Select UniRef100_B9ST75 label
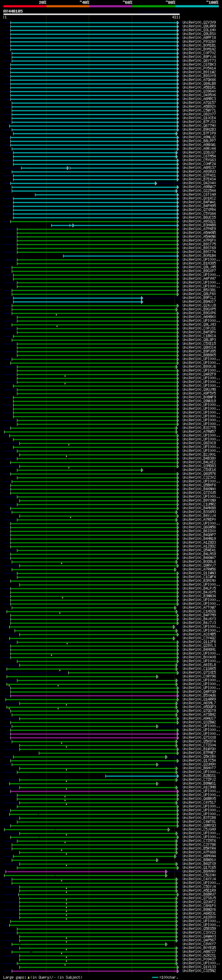The height and width of the screenshot is (980, 222). click(199, 244)
